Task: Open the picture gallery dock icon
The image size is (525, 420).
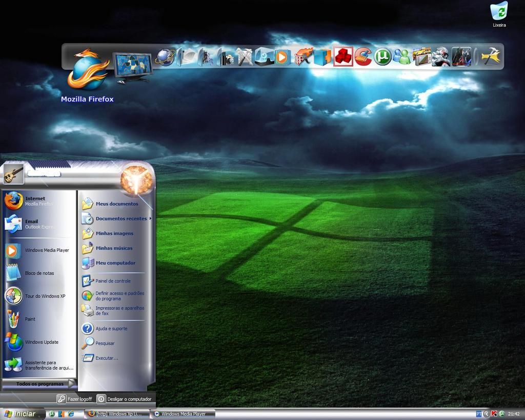Action: click(x=421, y=56)
